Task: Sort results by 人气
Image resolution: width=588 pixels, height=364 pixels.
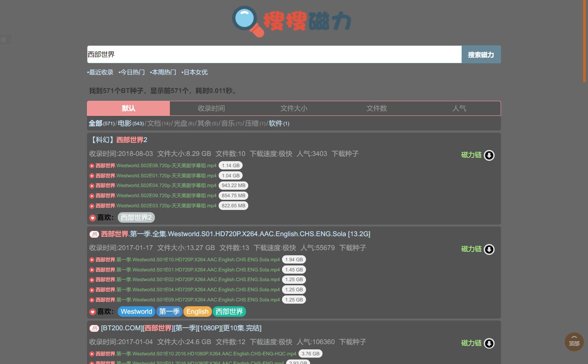Action: (459, 108)
